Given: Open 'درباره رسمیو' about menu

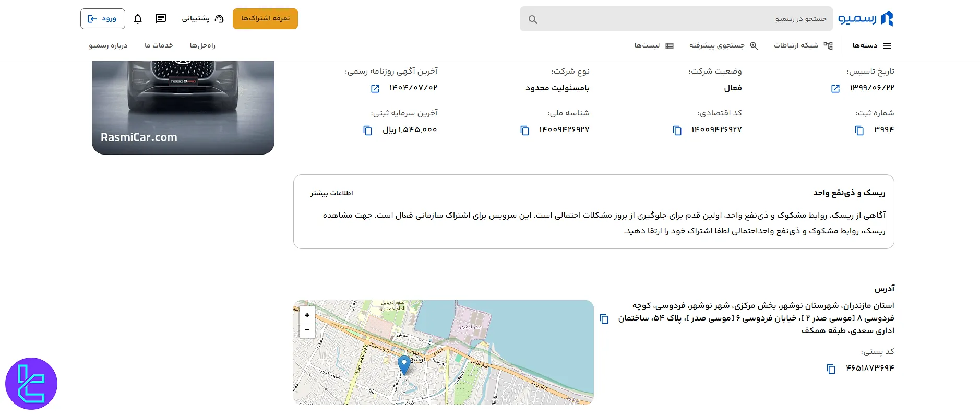Looking at the screenshot, I should 108,45.
